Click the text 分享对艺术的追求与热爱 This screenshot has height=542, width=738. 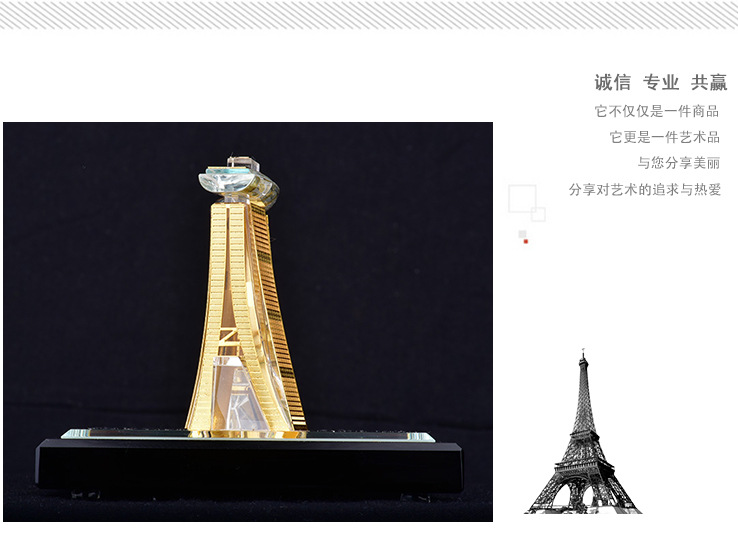(x=645, y=190)
